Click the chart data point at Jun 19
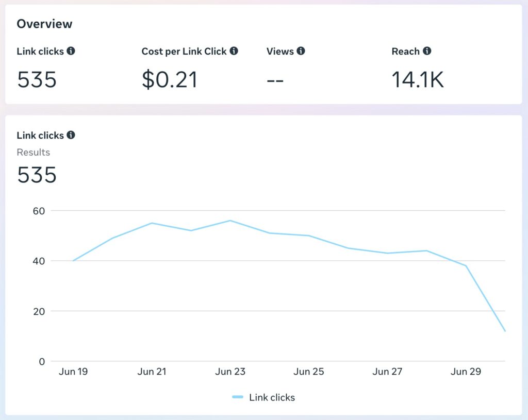 pyautogui.click(x=73, y=261)
